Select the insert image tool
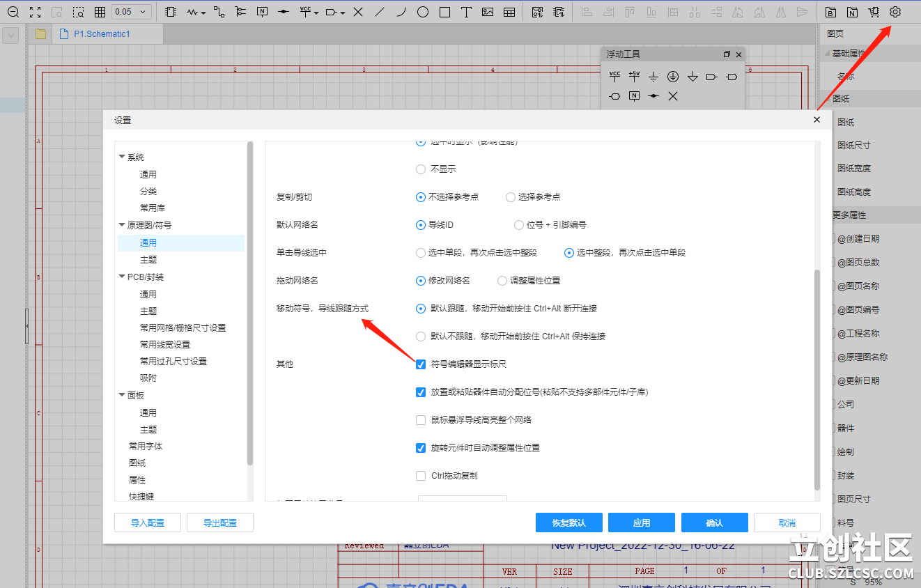 point(488,12)
